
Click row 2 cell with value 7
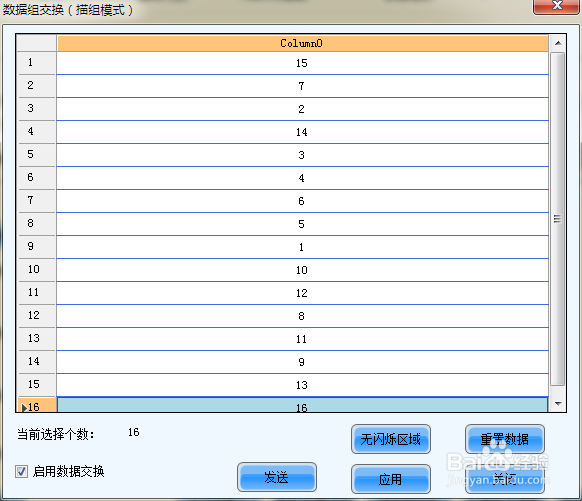302,86
